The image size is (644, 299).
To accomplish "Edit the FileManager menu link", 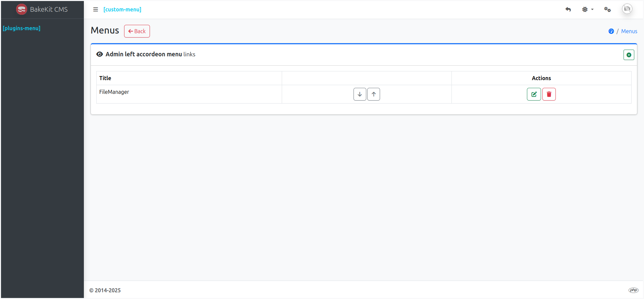I will coord(534,94).
